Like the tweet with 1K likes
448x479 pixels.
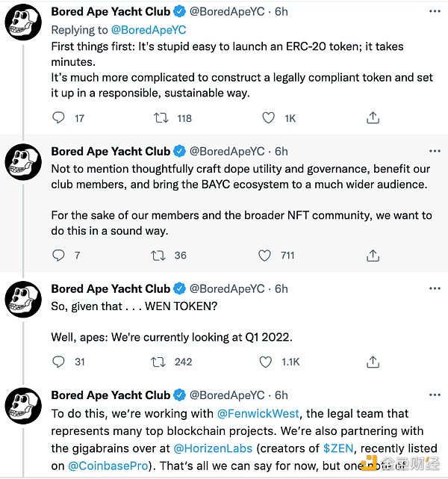tap(269, 117)
